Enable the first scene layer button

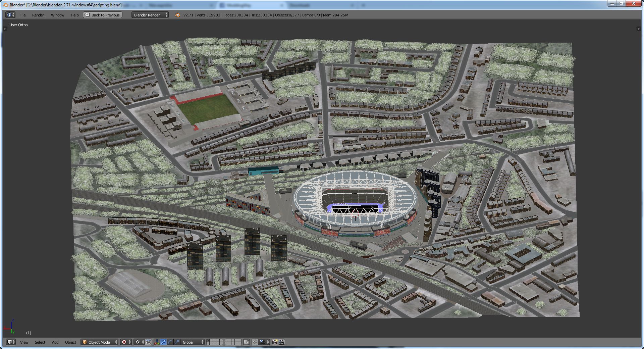208,340
